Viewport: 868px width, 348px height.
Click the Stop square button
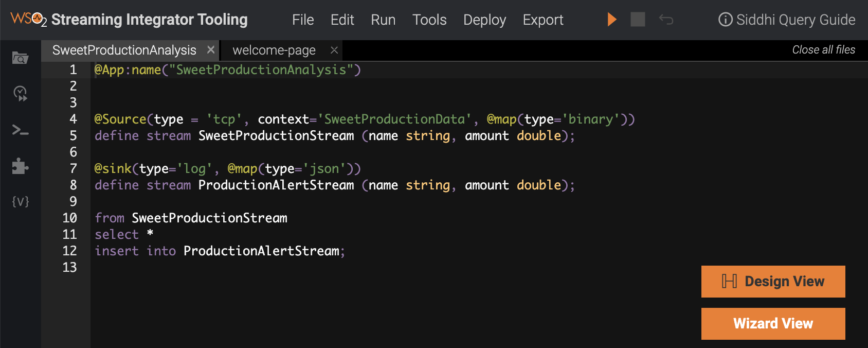tap(638, 20)
